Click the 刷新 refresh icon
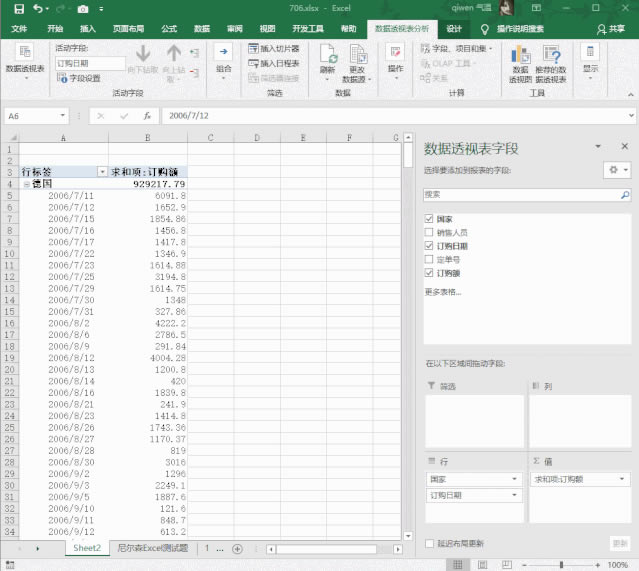The width and height of the screenshot is (639, 571). [x=328, y=54]
